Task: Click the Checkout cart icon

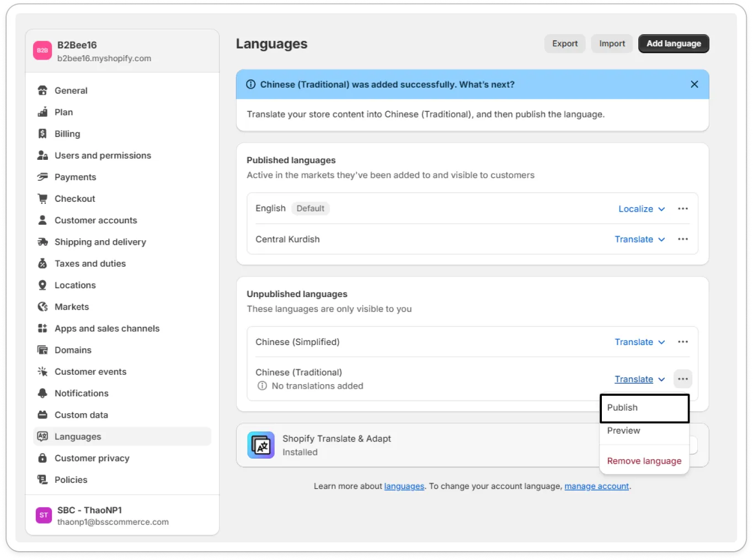Action: [42, 198]
